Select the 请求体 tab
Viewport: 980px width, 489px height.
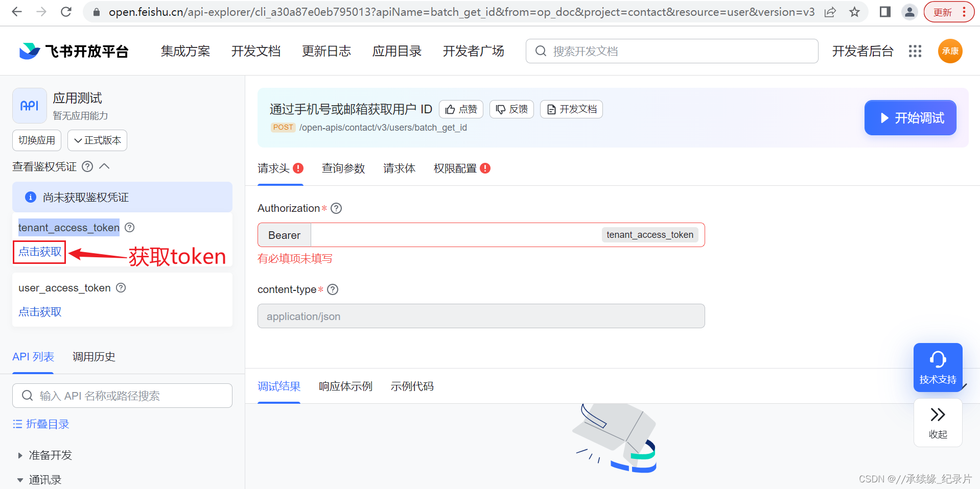pyautogui.click(x=400, y=168)
